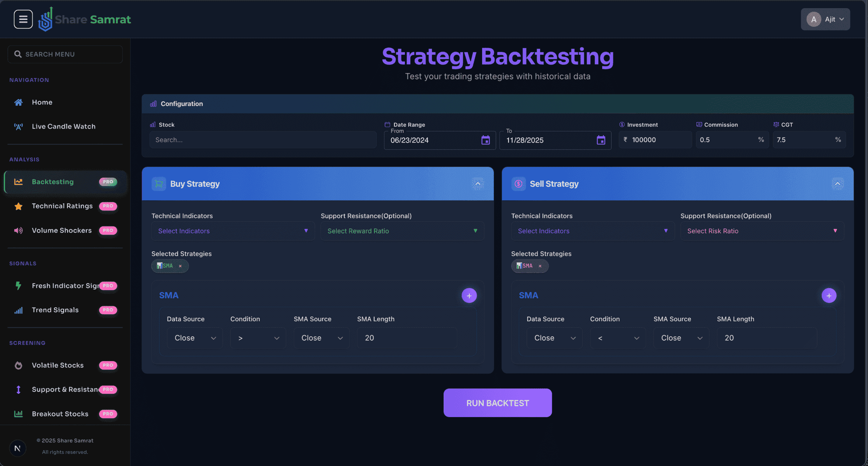Add another indicator with the plus button in Sell Strategy
This screenshot has height=466, width=868.
pos(829,295)
